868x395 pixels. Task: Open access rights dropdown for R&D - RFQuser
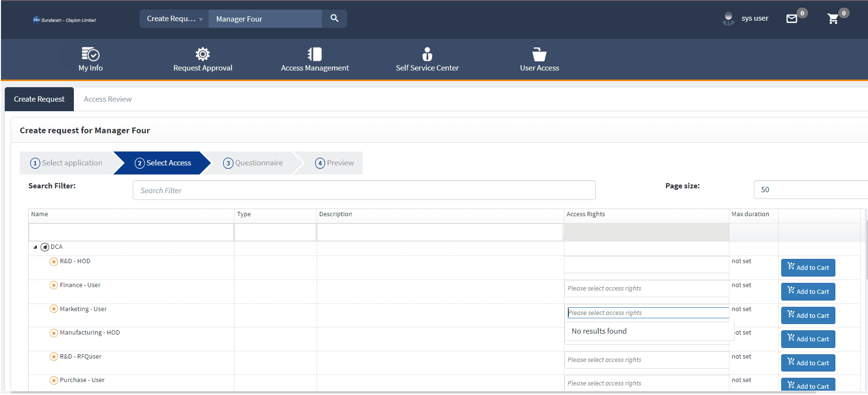tap(646, 360)
